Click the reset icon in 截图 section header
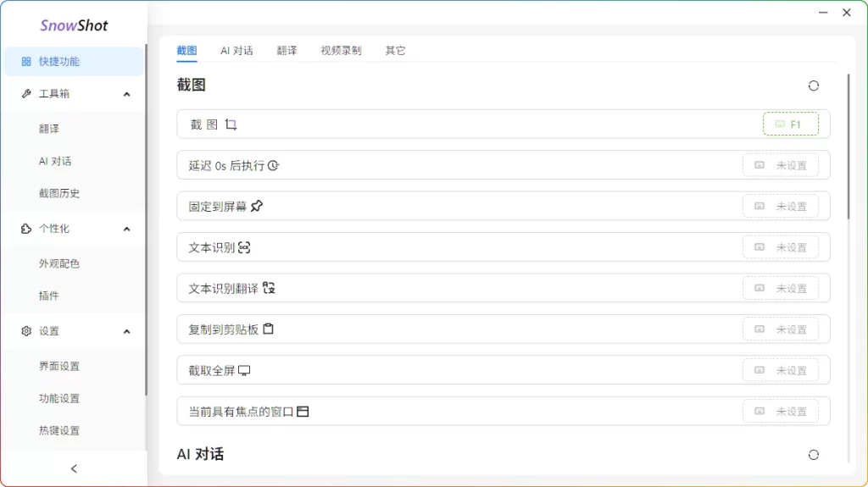Viewport: 868px width, 487px height. pos(813,86)
